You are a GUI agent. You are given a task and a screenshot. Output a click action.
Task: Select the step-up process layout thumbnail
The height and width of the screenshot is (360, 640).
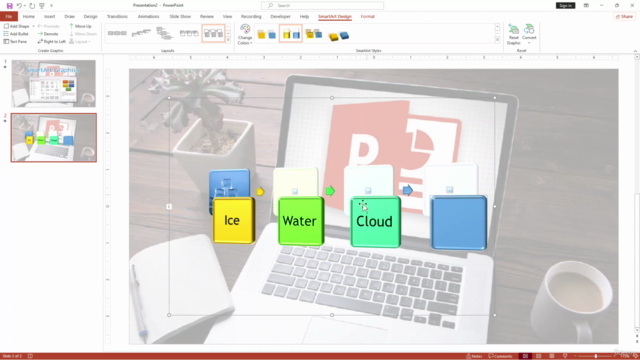click(141, 33)
